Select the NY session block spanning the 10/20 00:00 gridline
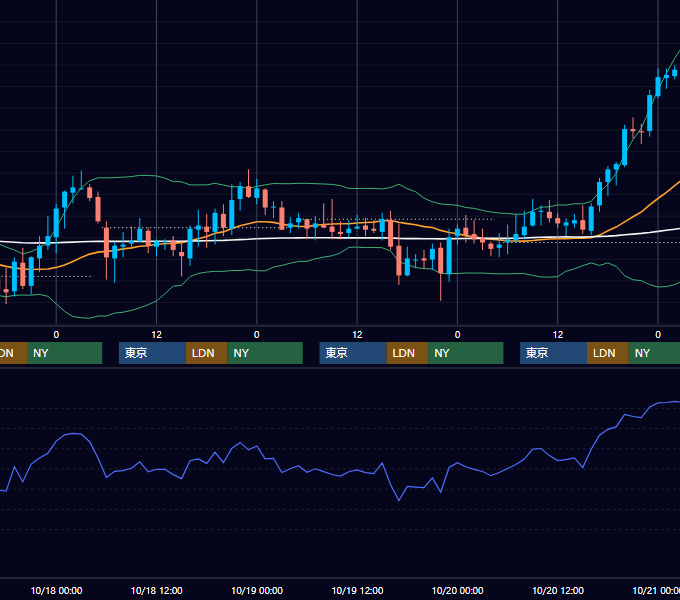680x600 pixels. [466, 353]
